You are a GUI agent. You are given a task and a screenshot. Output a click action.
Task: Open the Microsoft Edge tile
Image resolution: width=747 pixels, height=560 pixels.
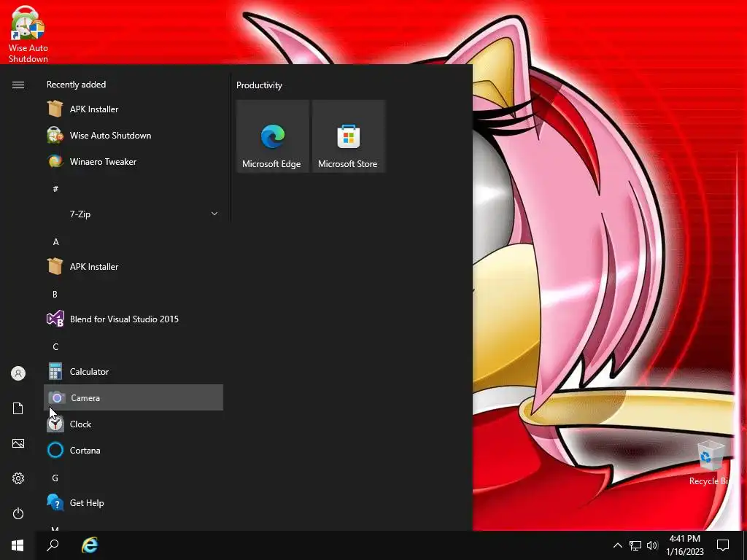pos(273,136)
